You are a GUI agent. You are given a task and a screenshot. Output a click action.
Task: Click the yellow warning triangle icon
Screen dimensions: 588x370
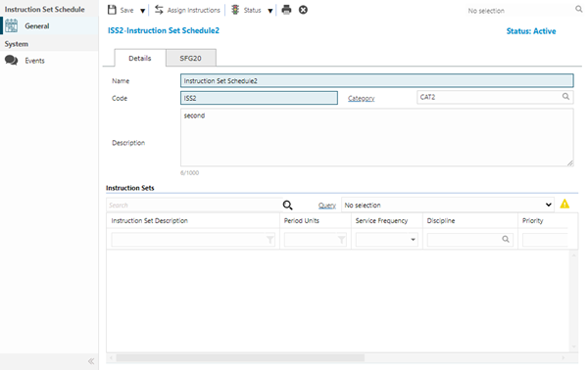[x=564, y=204]
